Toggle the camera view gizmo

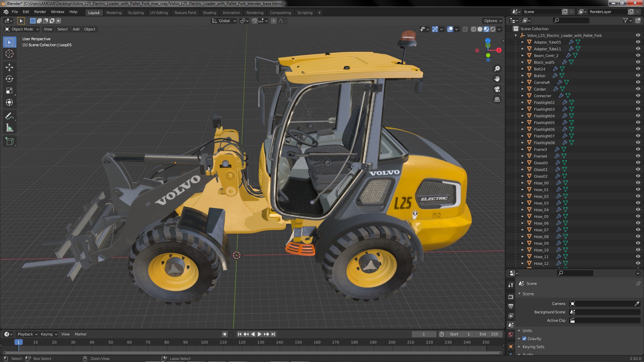497,89
